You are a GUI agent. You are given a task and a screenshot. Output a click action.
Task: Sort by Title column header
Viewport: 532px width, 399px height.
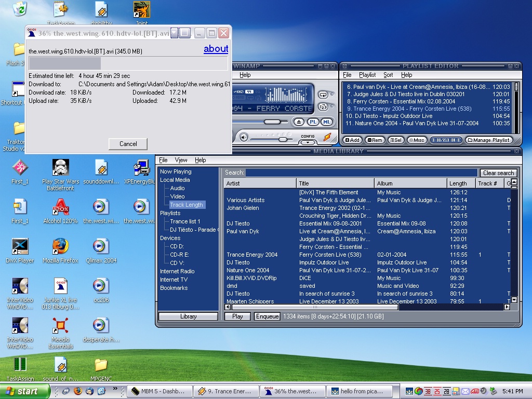[x=335, y=183]
